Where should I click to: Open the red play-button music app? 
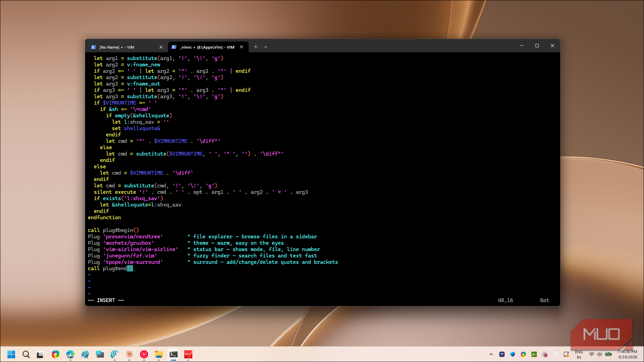point(144,354)
